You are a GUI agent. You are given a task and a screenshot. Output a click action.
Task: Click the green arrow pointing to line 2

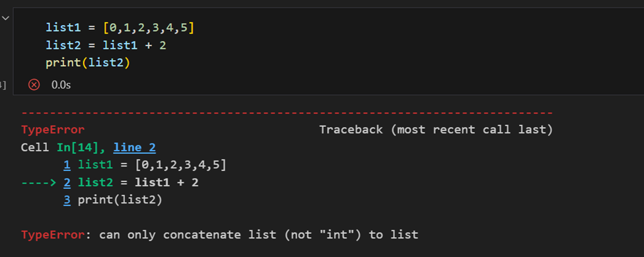point(38,183)
